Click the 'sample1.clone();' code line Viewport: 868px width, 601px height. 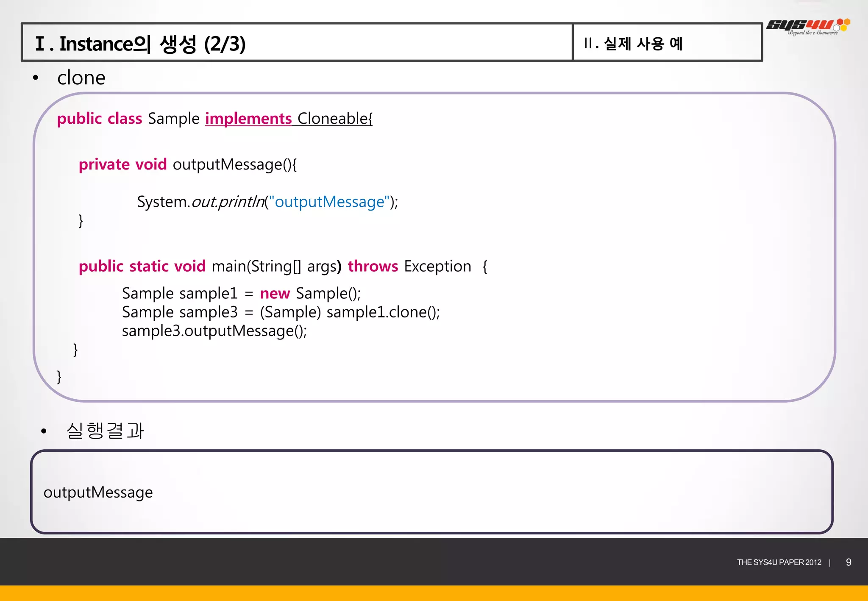click(281, 312)
